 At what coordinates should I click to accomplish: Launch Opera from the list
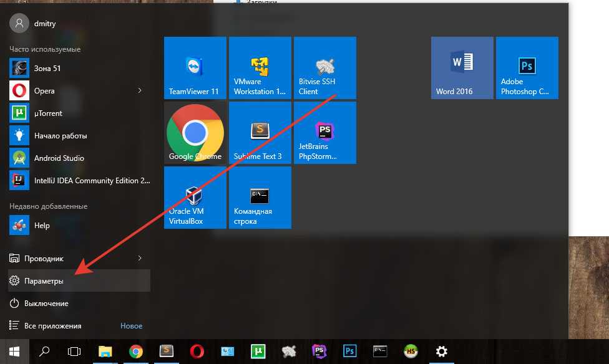[79, 91]
